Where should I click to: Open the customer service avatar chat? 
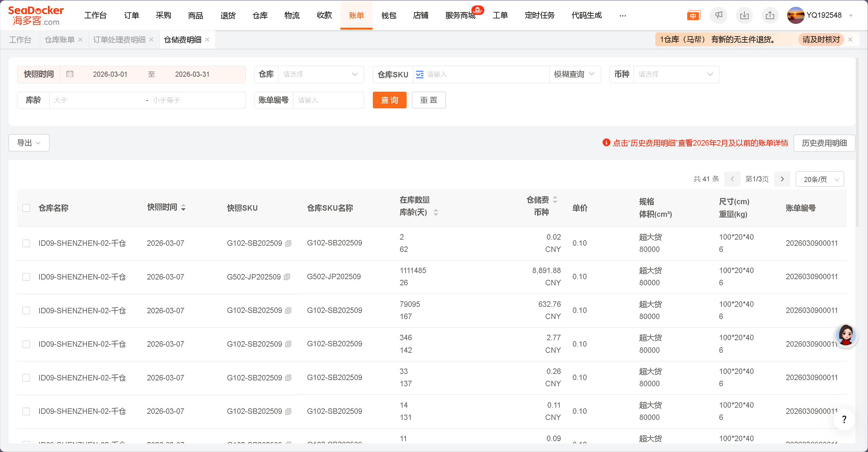coord(846,335)
